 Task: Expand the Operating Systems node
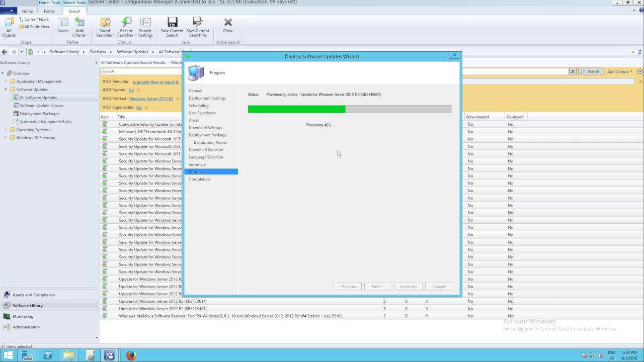(x=6, y=130)
